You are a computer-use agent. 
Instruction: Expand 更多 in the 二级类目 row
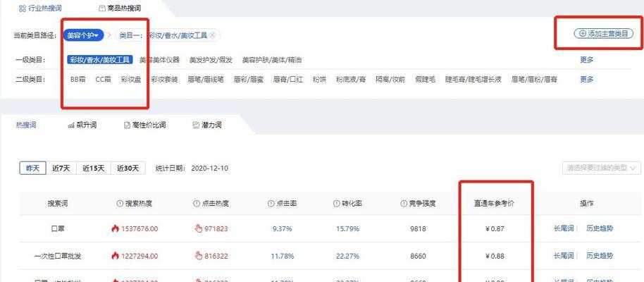(586, 80)
